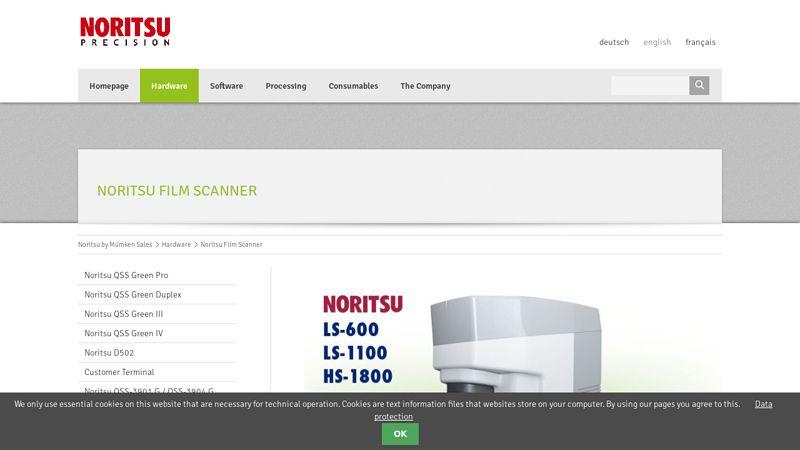Switch language to français
Image resolution: width=800 pixels, height=450 pixels.
tap(700, 42)
